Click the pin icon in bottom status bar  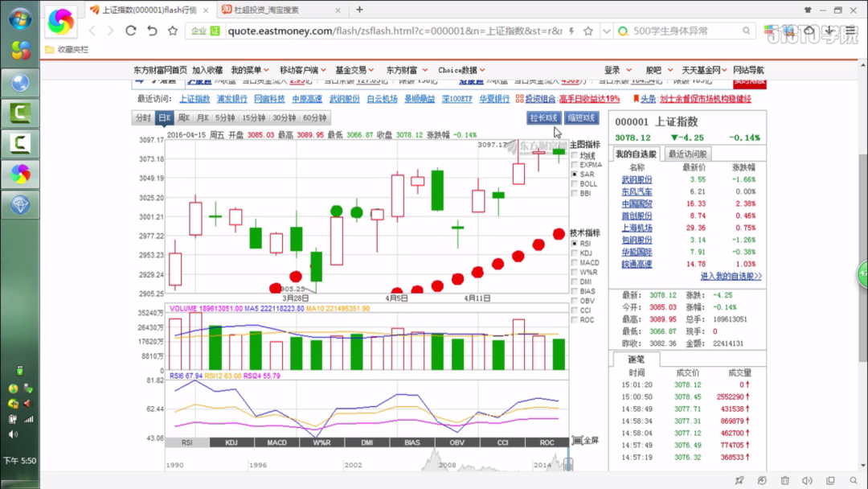739,480
